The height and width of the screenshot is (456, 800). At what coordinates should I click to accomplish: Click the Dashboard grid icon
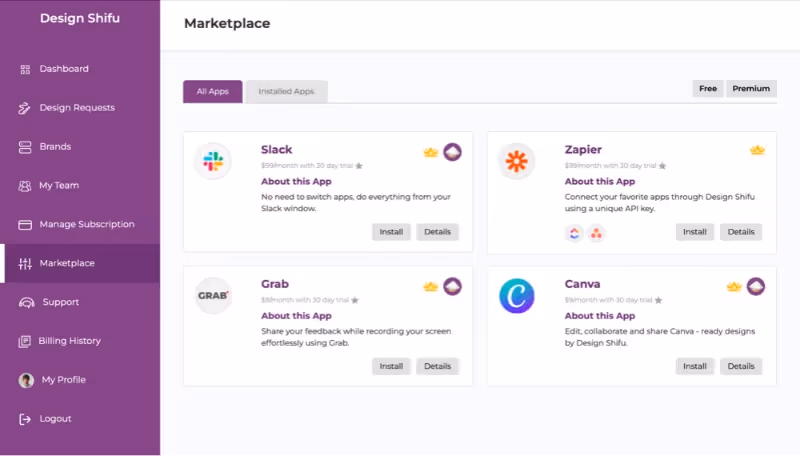click(25, 69)
